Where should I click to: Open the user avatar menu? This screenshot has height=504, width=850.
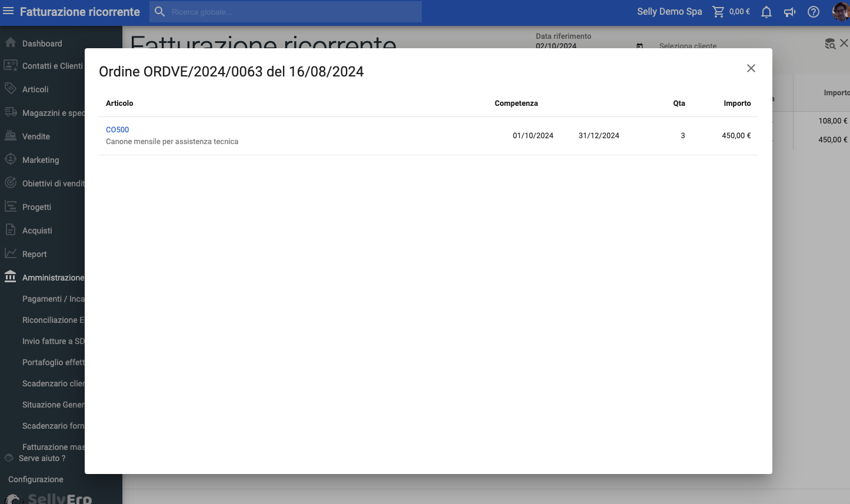click(841, 12)
